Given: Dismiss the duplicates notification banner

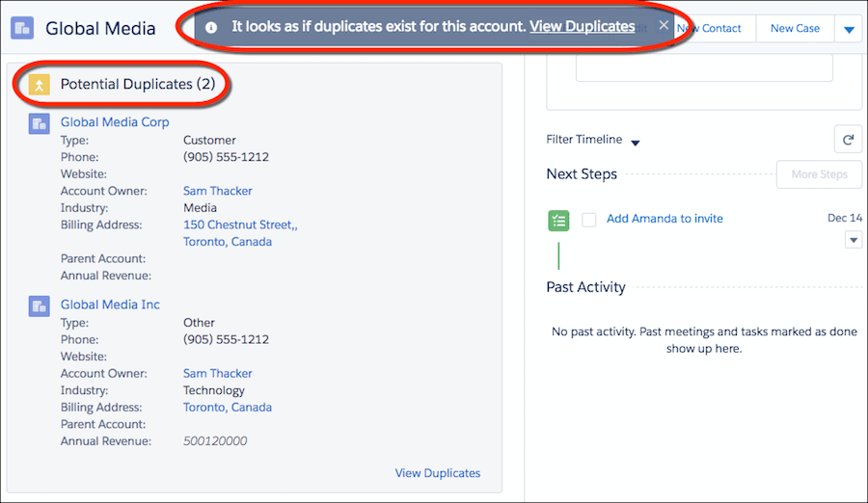Looking at the screenshot, I should (664, 25).
